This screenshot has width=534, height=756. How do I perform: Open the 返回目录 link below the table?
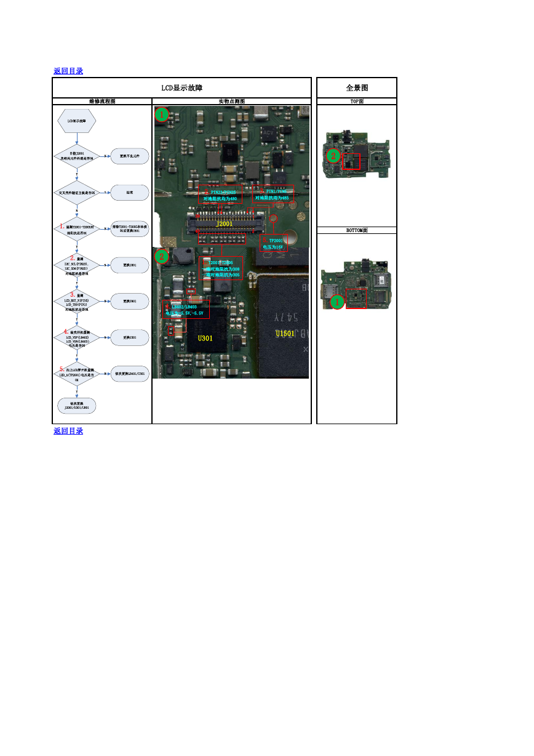(x=68, y=431)
